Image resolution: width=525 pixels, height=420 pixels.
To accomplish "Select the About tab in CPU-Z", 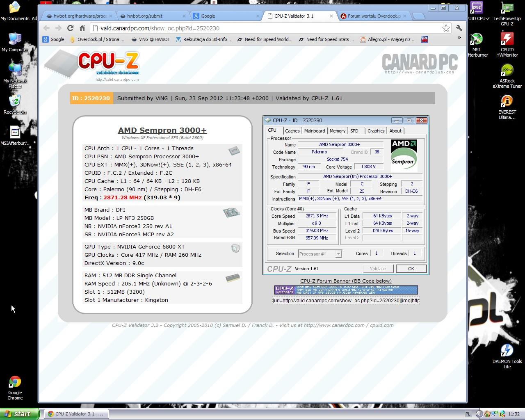I will pyautogui.click(x=395, y=131).
